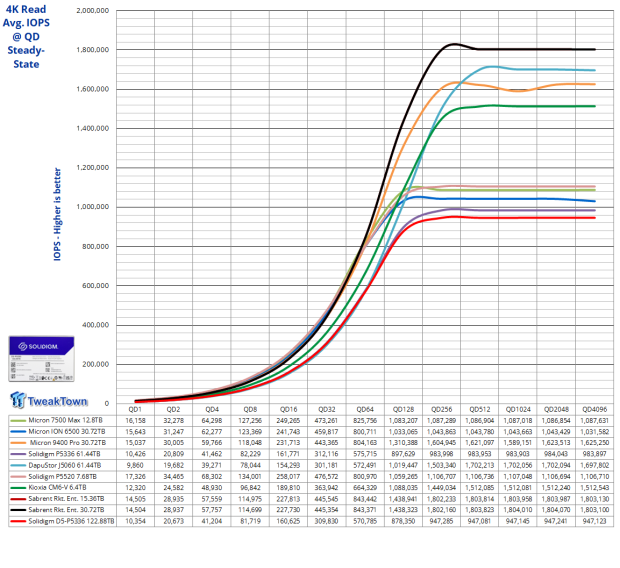Select legend entry 'Micron 9400 Pro 30.72TB'

(x=68, y=443)
